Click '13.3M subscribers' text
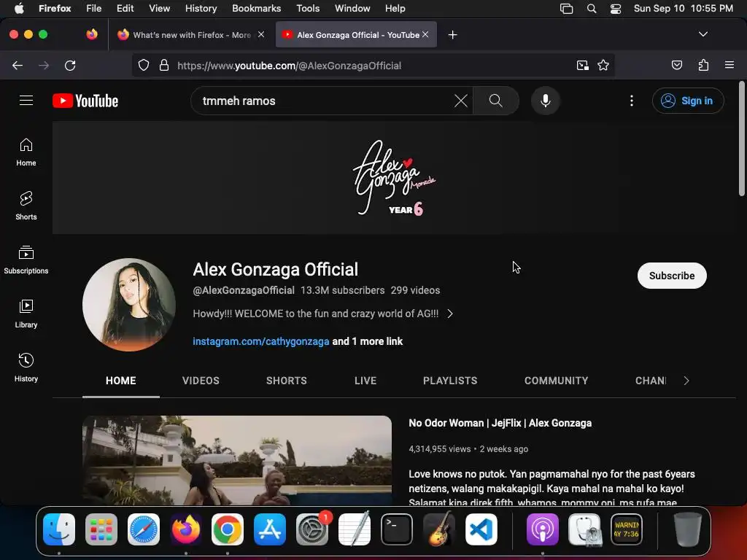747x560 pixels. click(x=343, y=290)
